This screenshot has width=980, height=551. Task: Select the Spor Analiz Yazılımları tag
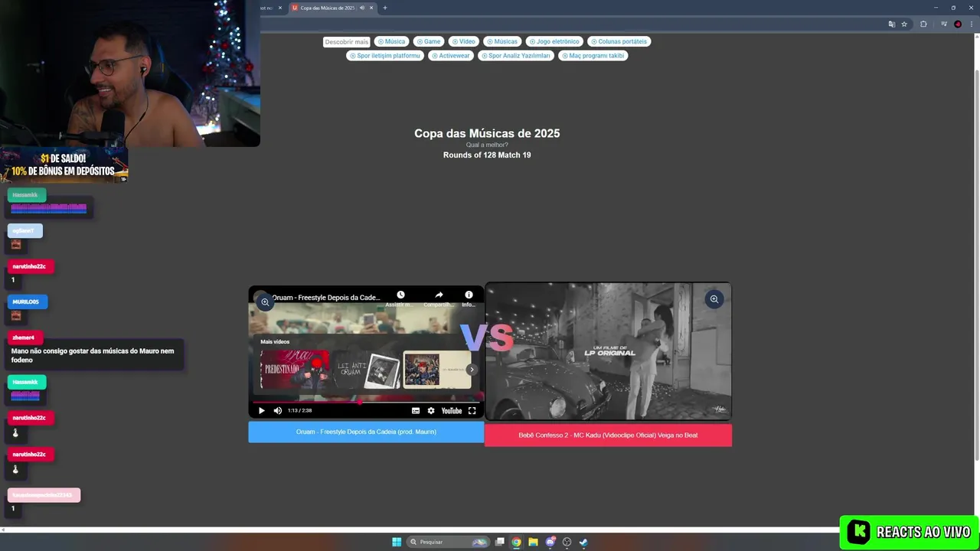point(515,55)
